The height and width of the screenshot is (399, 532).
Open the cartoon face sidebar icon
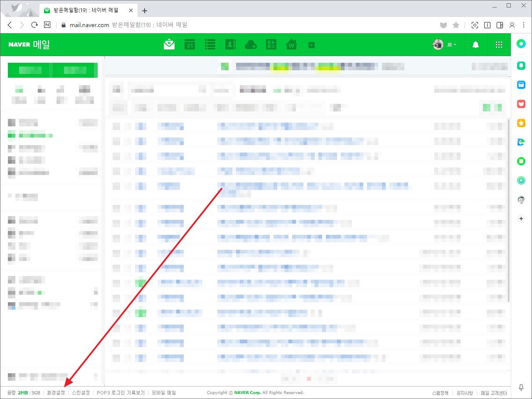coord(521,199)
